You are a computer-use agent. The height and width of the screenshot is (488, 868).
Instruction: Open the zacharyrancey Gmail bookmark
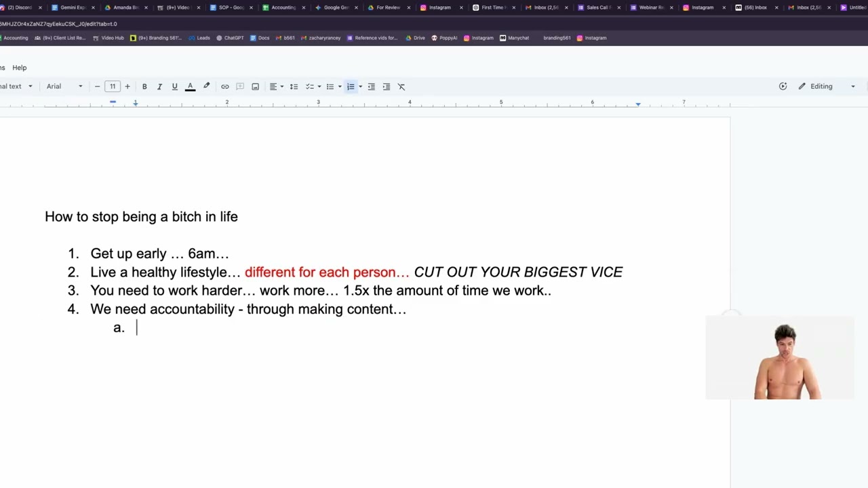(x=321, y=38)
